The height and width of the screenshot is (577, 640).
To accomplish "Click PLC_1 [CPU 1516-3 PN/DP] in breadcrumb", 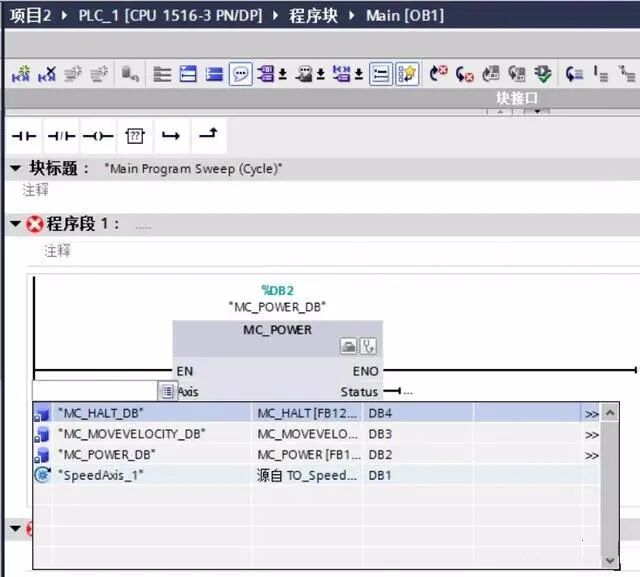I will [170, 16].
